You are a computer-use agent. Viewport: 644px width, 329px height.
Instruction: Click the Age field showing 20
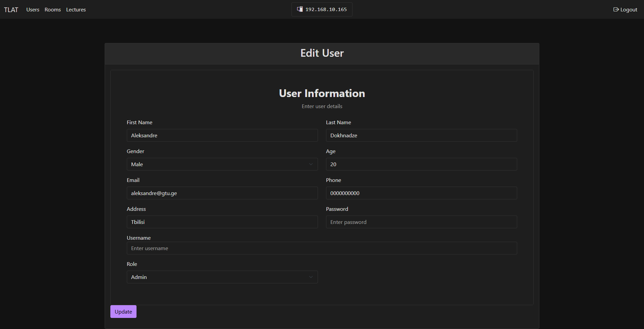pos(421,164)
